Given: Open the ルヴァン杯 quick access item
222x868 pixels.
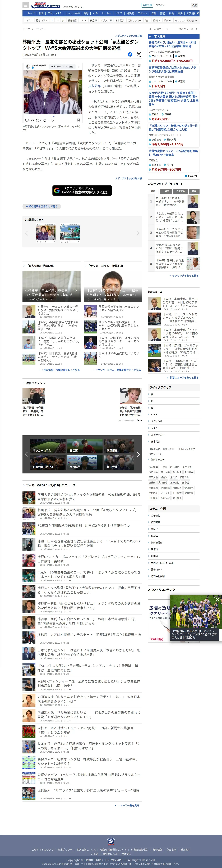Looking at the screenshot, I should point(173,421).
